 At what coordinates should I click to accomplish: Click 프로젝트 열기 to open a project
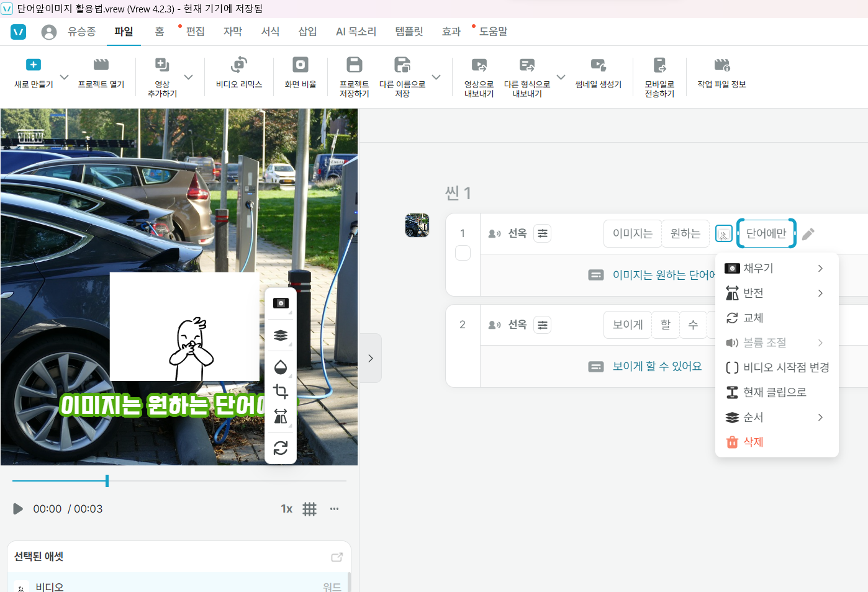coord(101,74)
